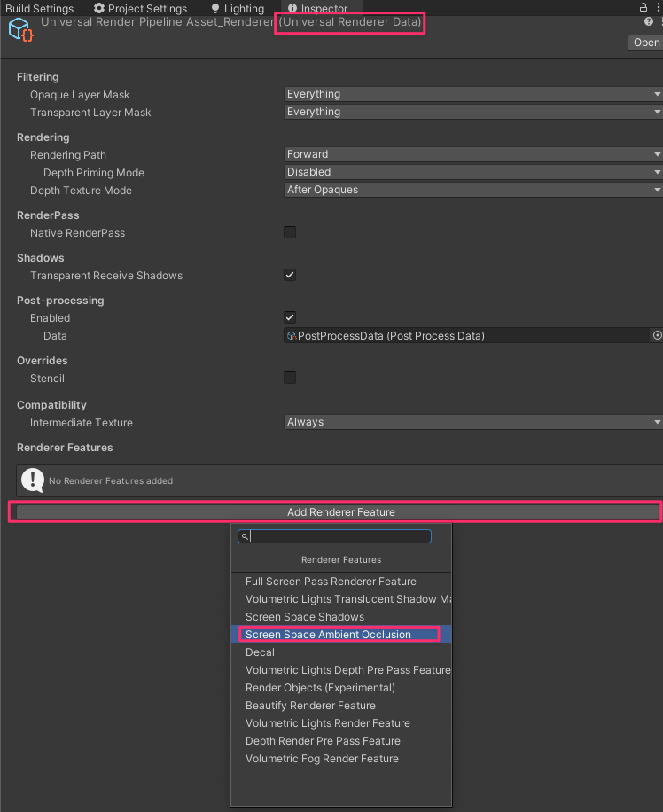Enable the Native RenderPass checkbox
Screen dimensions: 663x812
[290, 232]
